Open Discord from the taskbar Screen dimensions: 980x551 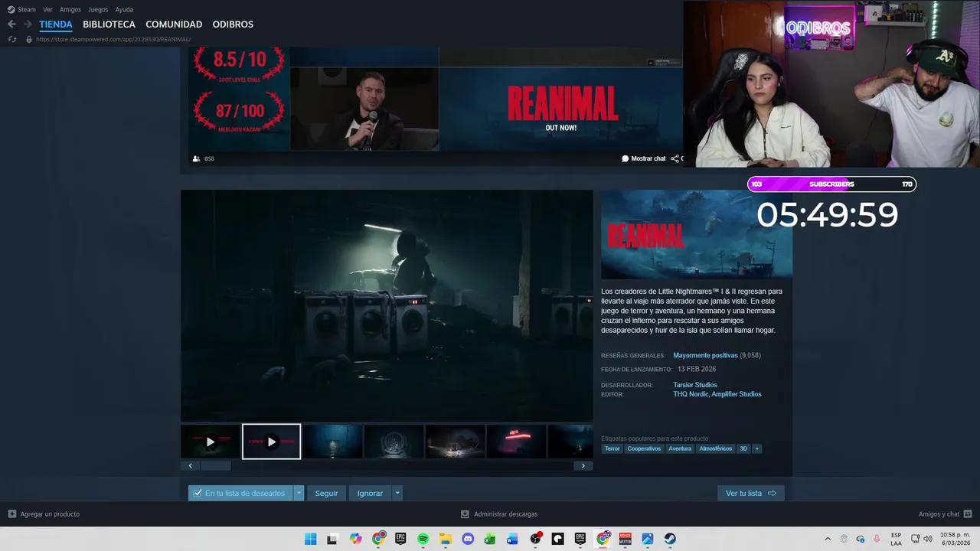(468, 539)
